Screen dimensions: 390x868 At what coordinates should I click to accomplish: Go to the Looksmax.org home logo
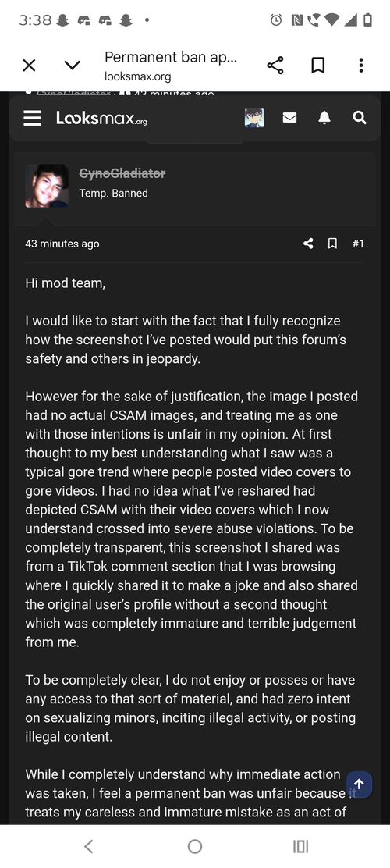coord(101,118)
